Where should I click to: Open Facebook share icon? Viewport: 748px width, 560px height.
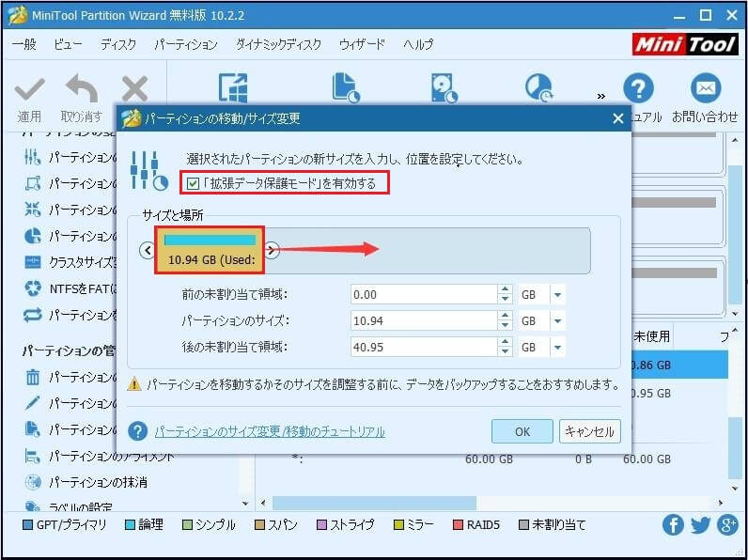pos(673,524)
